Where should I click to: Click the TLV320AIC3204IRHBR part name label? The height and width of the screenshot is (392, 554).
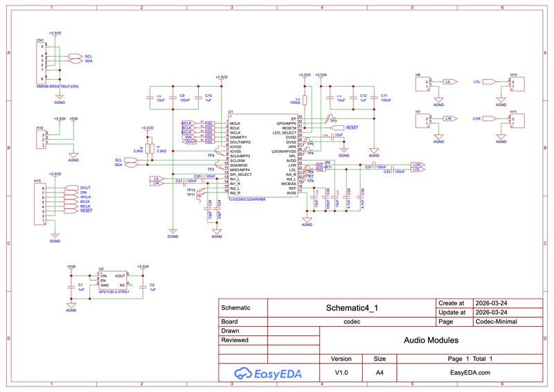coord(247,199)
